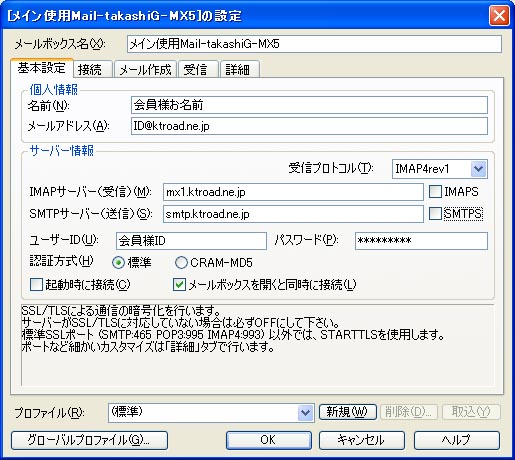
Task: Close the settings dialog window
Action: point(499,16)
